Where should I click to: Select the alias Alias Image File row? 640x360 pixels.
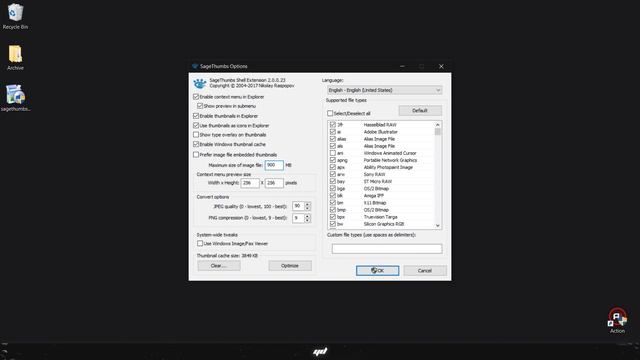tap(381, 139)
